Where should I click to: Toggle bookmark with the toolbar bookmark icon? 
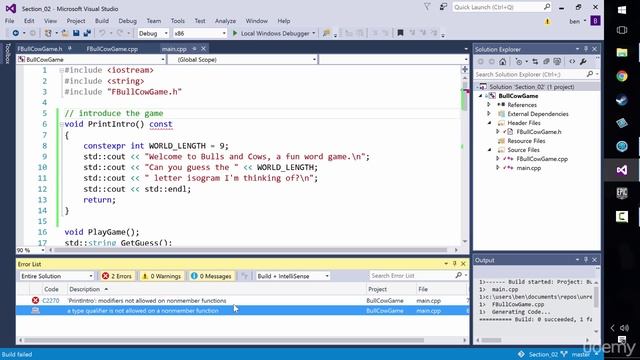tap(400, 33)
